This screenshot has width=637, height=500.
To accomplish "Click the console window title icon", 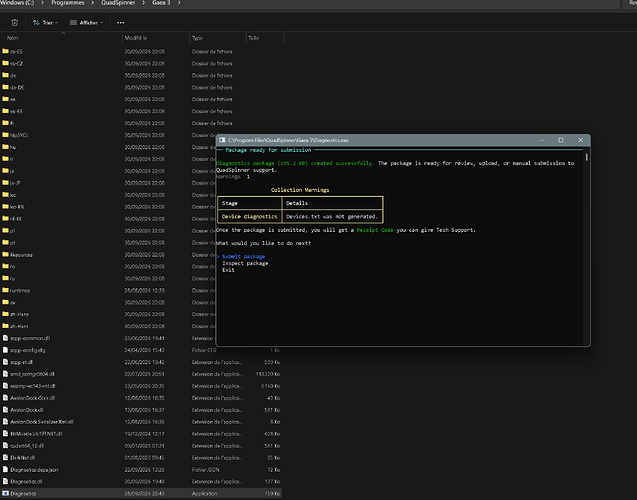I will (222, 140).
